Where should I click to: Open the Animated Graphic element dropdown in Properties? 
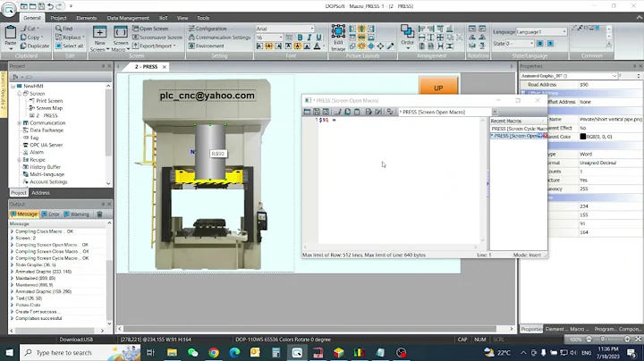614,76
